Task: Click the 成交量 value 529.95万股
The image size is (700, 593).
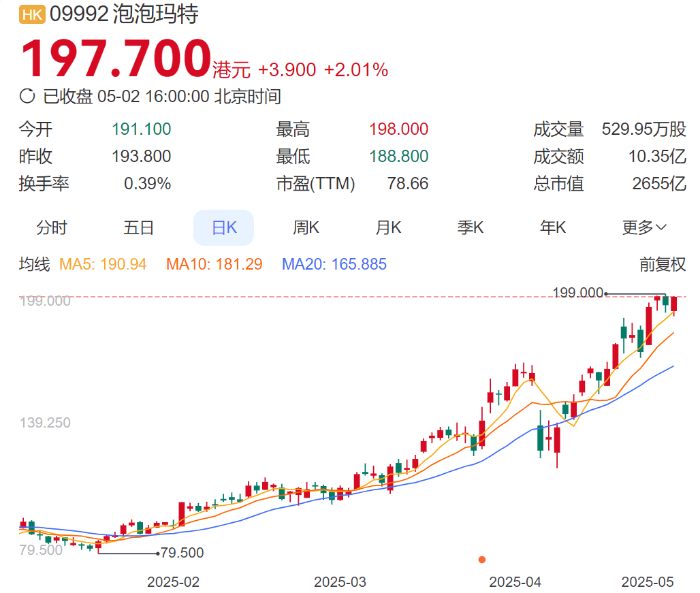Action: tap(643, 129)
